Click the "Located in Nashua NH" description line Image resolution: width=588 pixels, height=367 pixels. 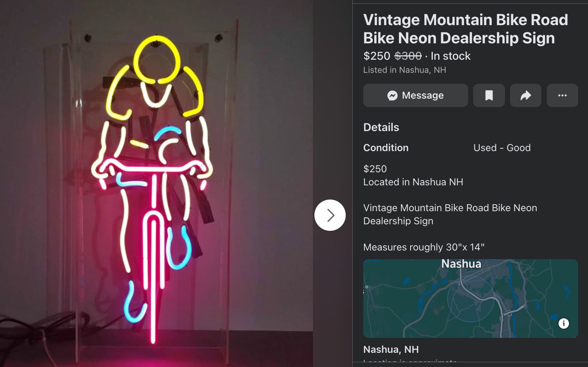[x=413, y=182]
